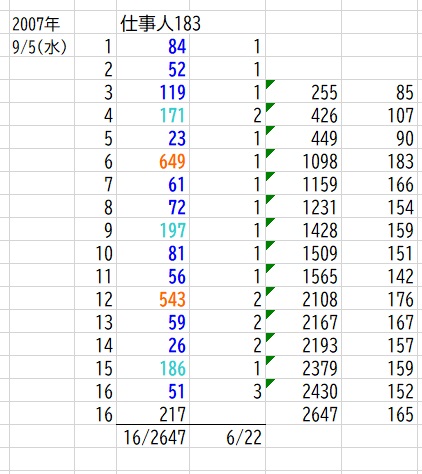Viewport: 422px width, 474px height.
Task: Select the final average cell 165
Action: (x=401, y=414)
